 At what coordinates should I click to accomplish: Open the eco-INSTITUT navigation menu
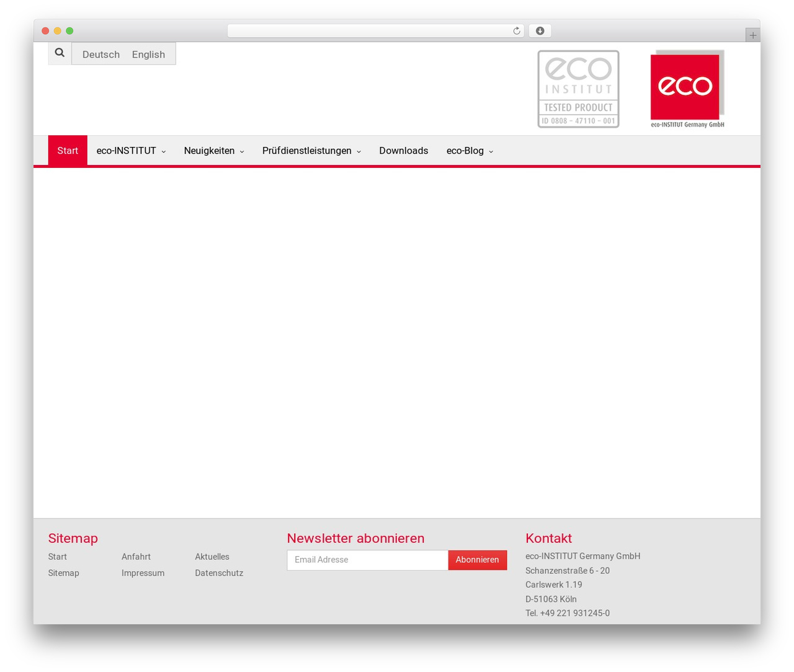click(x=127, y=151)
